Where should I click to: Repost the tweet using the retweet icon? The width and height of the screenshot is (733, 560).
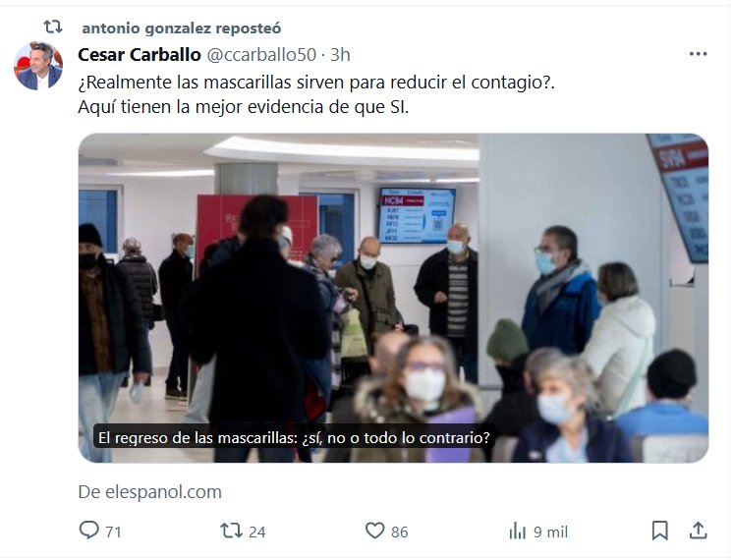[x=232, y=531]
